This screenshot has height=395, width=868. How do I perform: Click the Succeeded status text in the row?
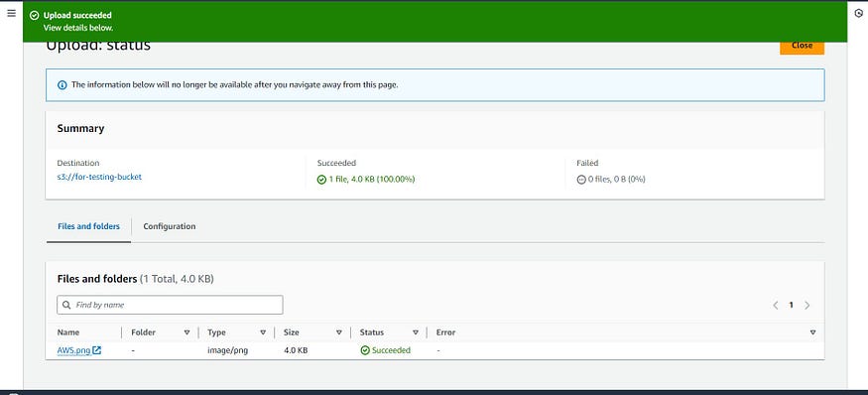[392, 350]
